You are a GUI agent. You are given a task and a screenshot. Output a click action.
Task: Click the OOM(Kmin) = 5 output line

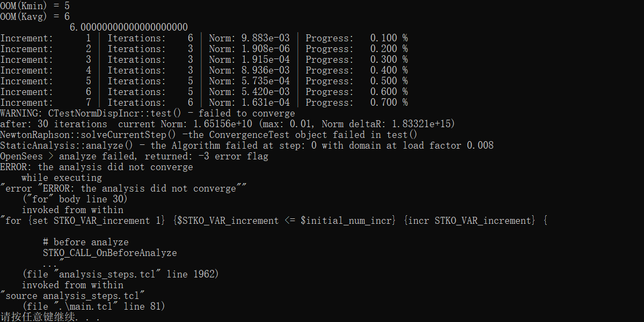35,6
